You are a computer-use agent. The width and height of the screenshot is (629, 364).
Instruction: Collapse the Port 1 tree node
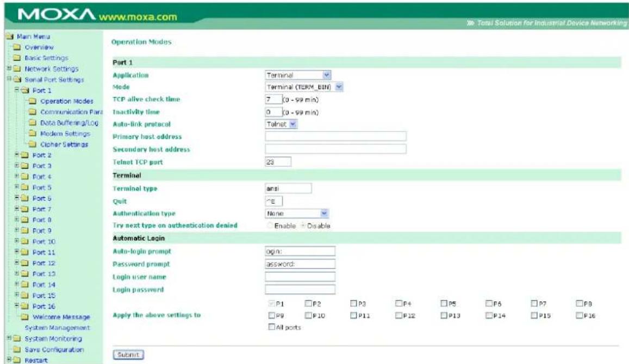pyautogui.click(x=17, y=90)
